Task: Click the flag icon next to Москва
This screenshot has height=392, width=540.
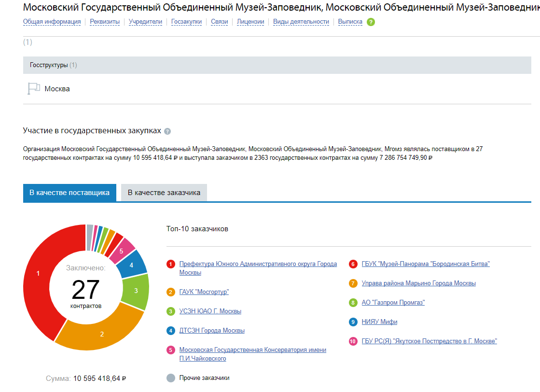Action: pos(34,88)
